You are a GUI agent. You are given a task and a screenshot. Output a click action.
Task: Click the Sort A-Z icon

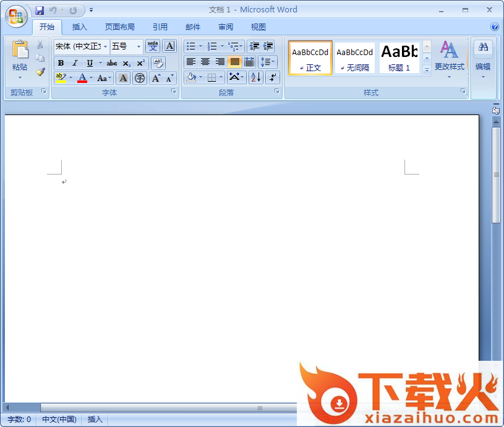255,77
